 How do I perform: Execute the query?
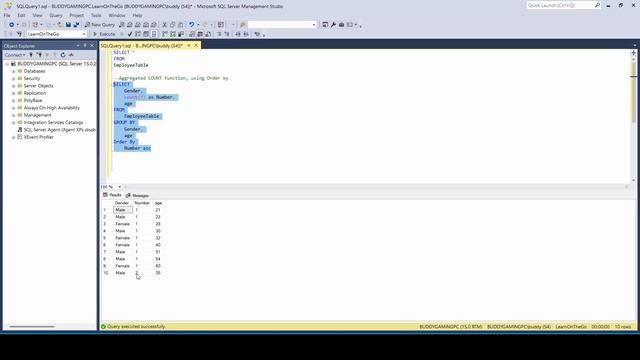104,34
